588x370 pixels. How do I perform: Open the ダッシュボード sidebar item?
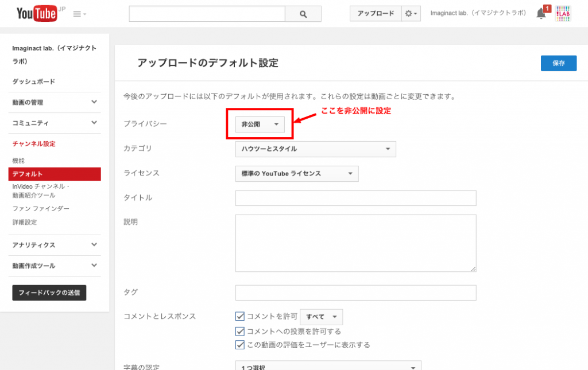(x=34, y=81)
